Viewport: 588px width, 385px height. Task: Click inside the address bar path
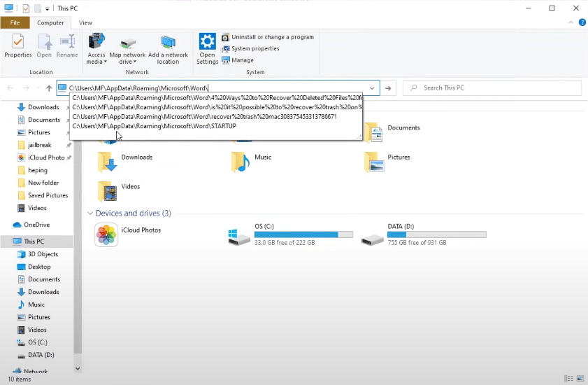217,88
